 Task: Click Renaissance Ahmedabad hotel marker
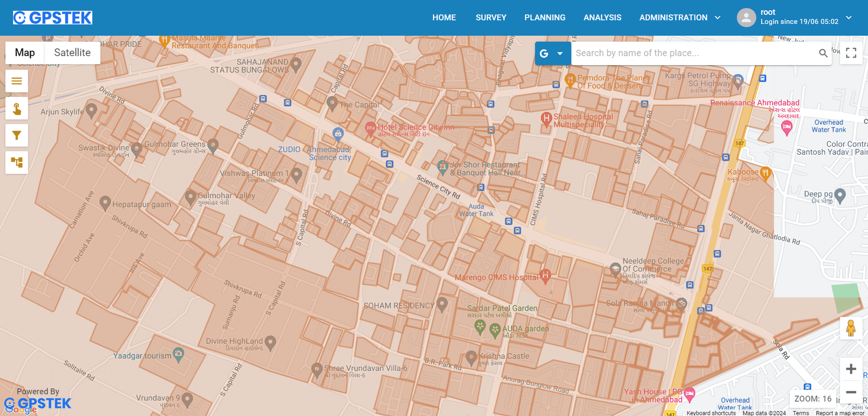(x=787, y=128)
